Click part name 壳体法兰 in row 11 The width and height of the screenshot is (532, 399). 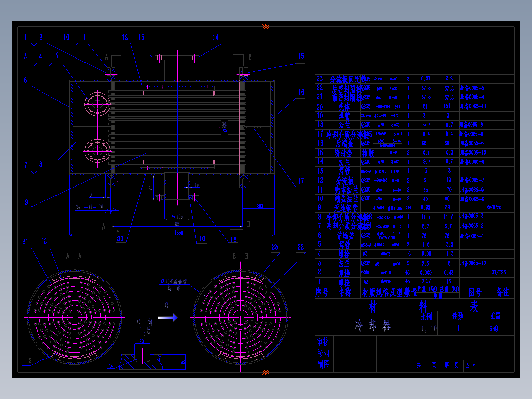click(x=346, y=190)
